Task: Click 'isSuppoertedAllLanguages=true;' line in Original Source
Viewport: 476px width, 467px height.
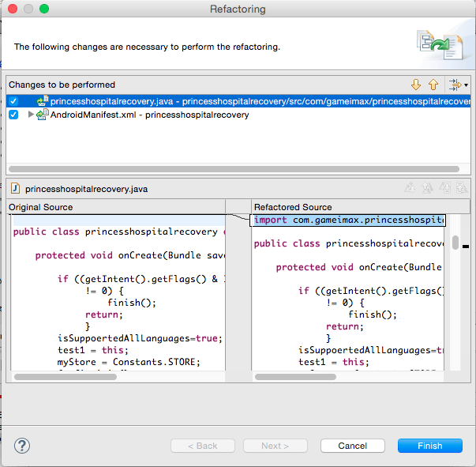Action: 140,338
